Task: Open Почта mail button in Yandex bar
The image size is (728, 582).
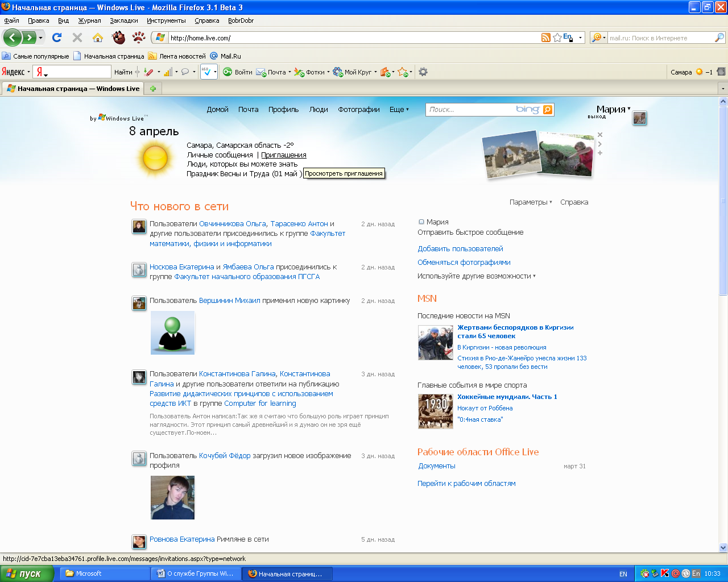Action: pyautogui.click(x=271, y=72)
